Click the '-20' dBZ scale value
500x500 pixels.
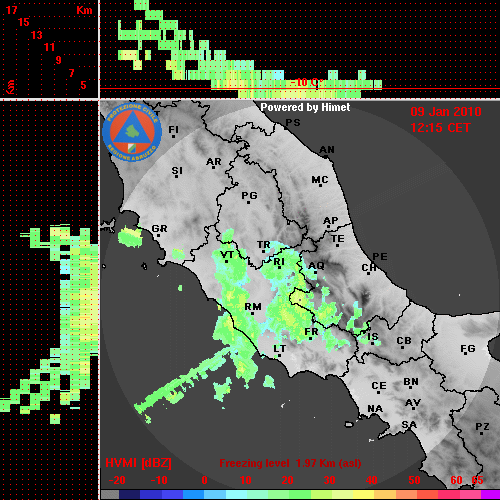117,480
